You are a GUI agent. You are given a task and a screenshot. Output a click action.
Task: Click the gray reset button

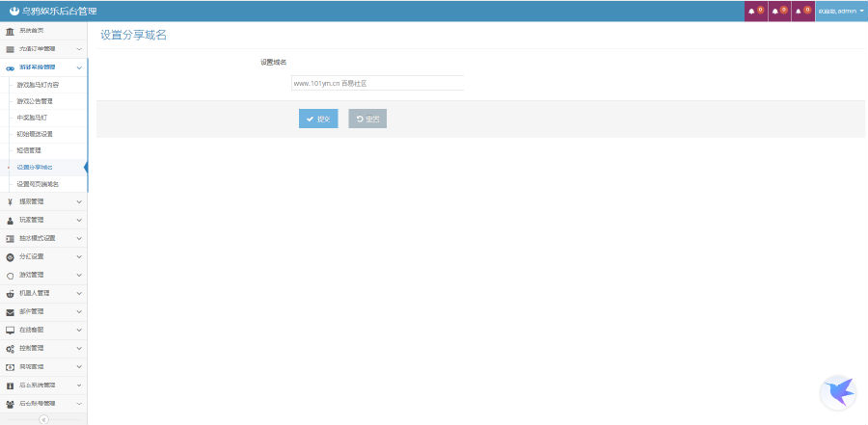367,119
